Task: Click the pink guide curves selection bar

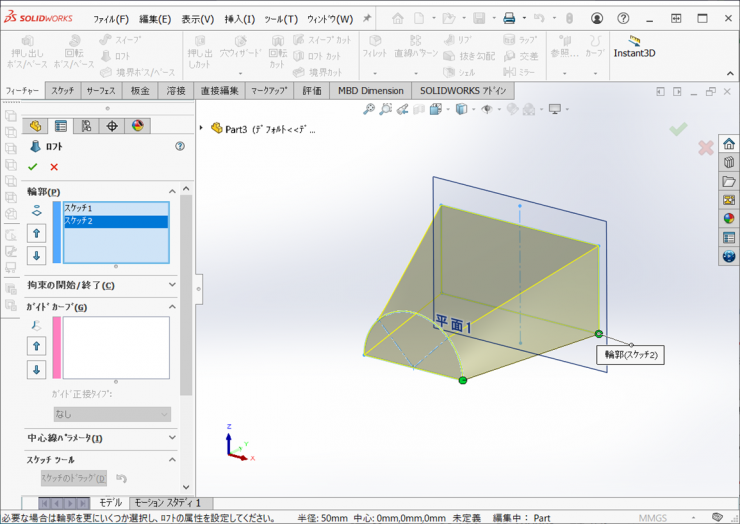Action: click(57, 347)
